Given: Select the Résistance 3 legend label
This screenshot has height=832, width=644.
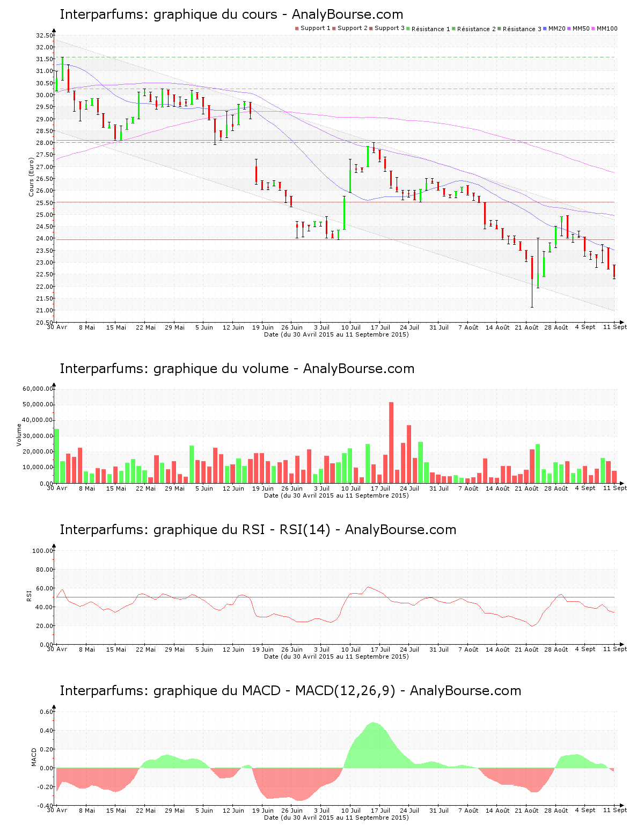Looking at the screenshot, I should coord(522,29).
